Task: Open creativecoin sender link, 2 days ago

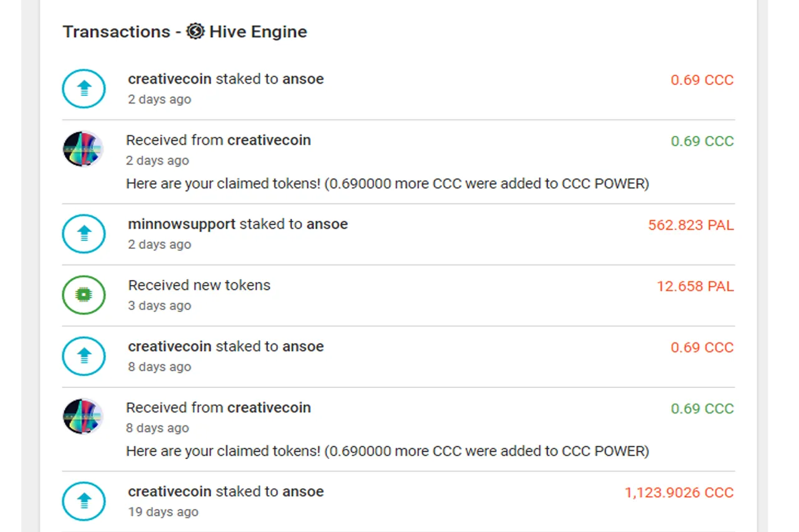Action: click(x=269, y=140)
